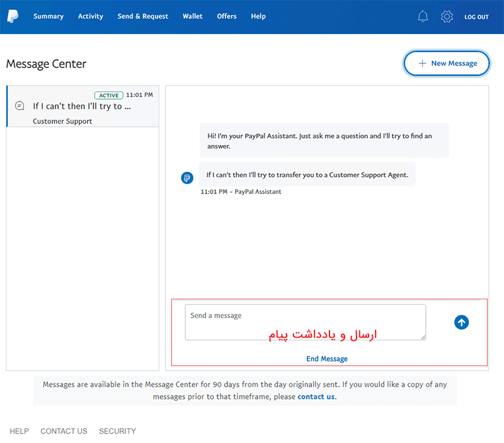Click the chat bubble conversation icon
Screen dimensions: 504x443
(20, 106)
